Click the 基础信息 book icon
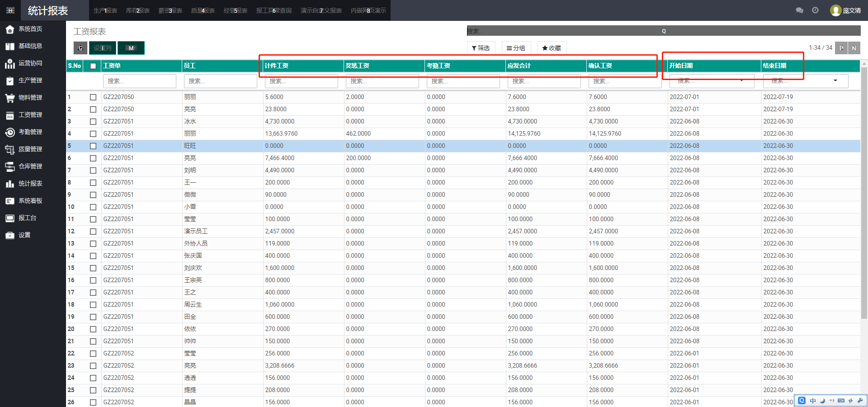Viewport: 868px width, 407px height. 10,46
